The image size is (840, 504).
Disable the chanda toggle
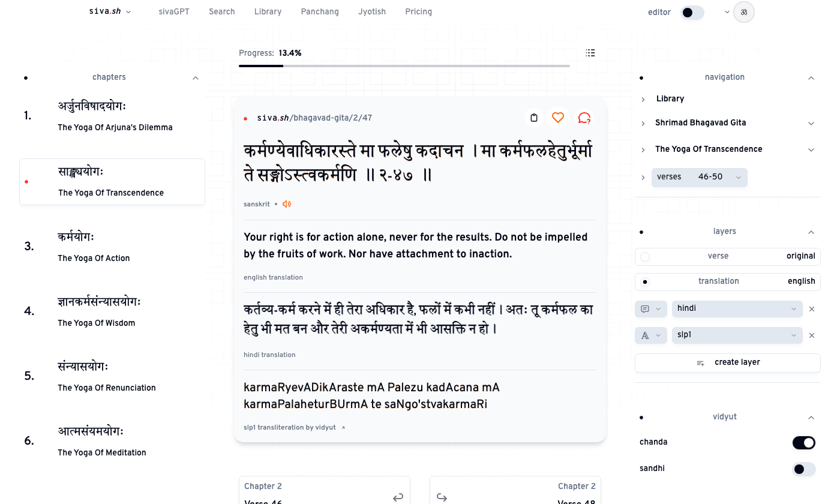click(x=804, y=443)
